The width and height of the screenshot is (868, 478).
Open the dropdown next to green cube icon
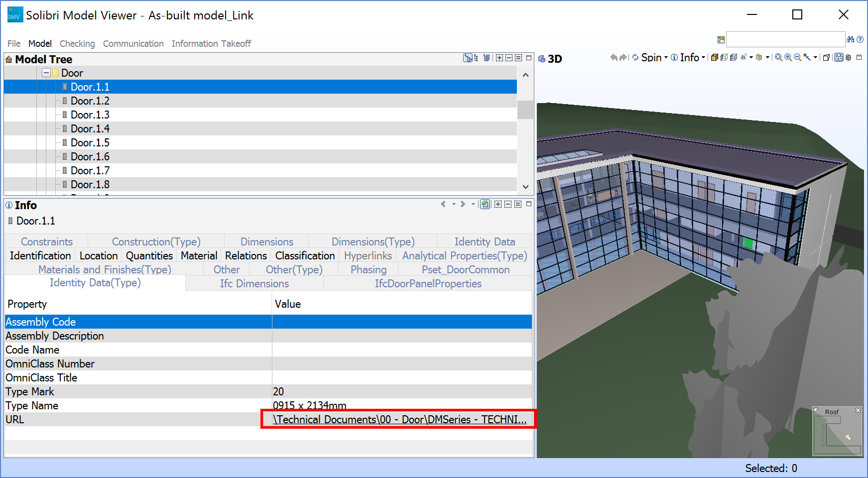click(767, 57)
